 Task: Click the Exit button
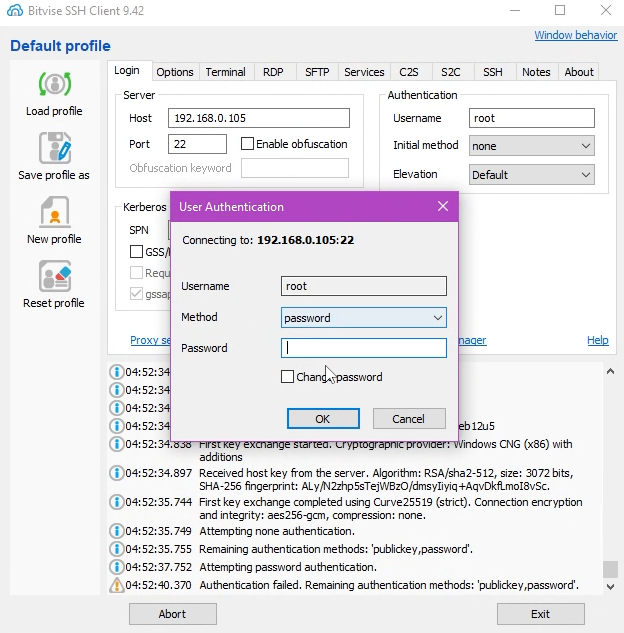pos(540,614)
